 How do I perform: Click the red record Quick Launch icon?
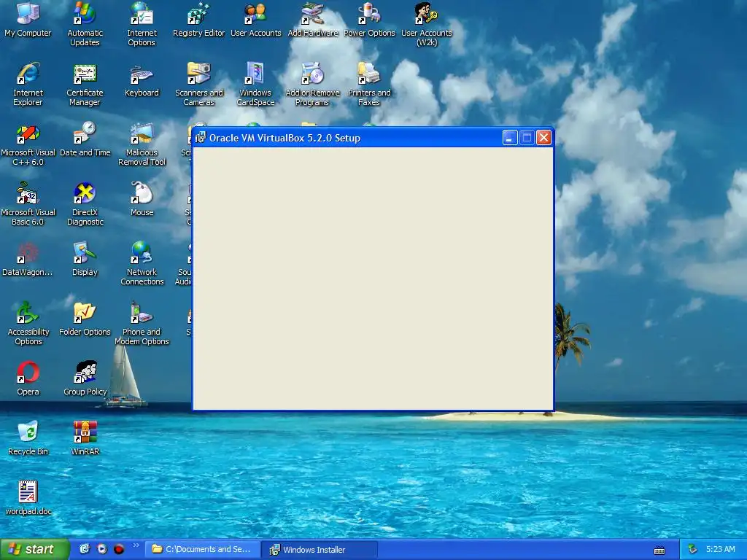coord(119,549)
